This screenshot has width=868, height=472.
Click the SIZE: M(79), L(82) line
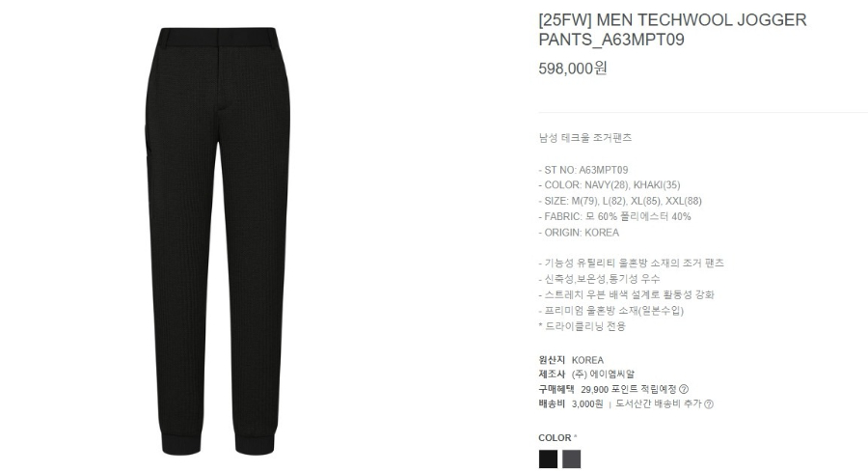[x=620, y=201]
